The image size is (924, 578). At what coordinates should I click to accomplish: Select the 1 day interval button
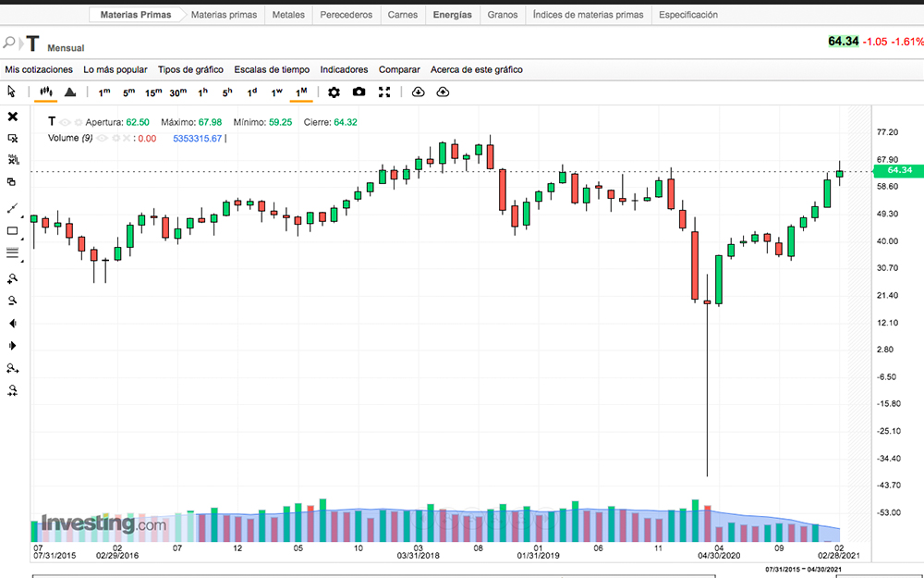251,92
